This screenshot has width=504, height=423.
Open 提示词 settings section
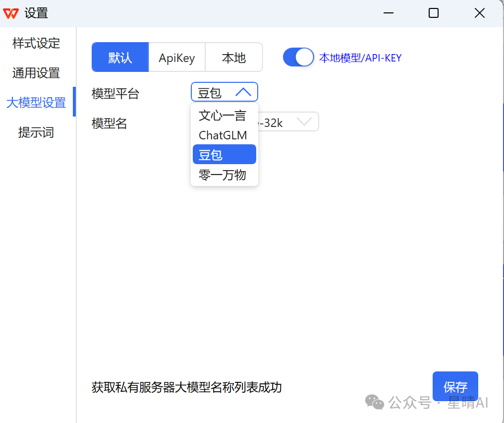point(36,132)
